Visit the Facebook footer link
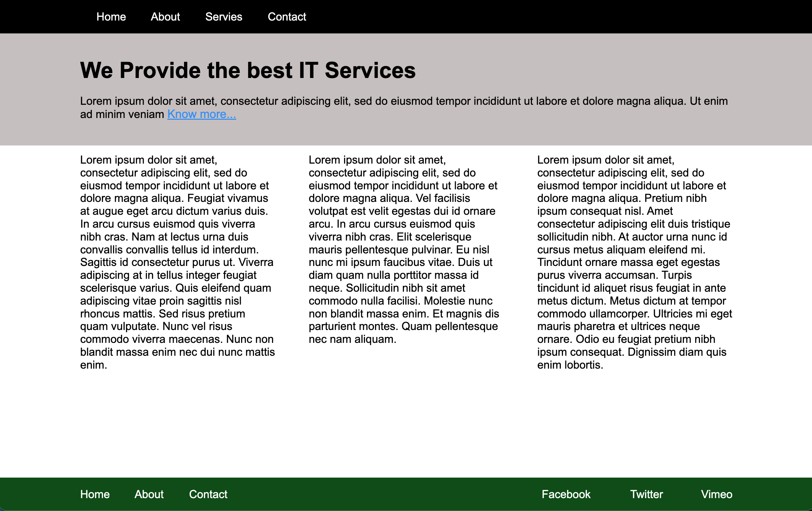Screen dimensions: 812x511 566,494
